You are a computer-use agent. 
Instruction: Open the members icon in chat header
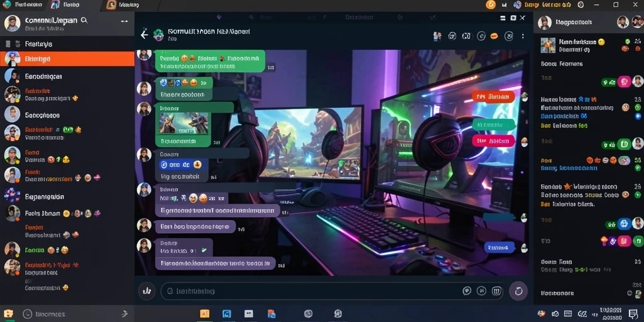pyautogui.click(x=437, y=36)
